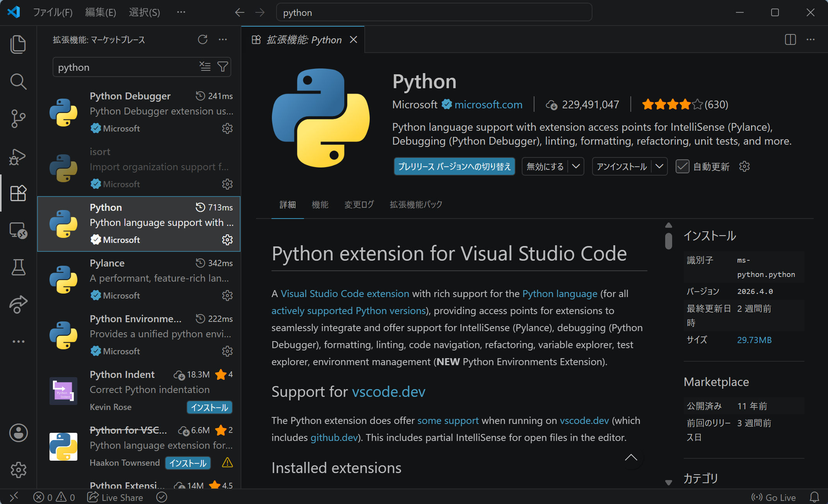Open the Extensions view icon
The height and width of the screenshot is (504, 828).
pos(18,193)
